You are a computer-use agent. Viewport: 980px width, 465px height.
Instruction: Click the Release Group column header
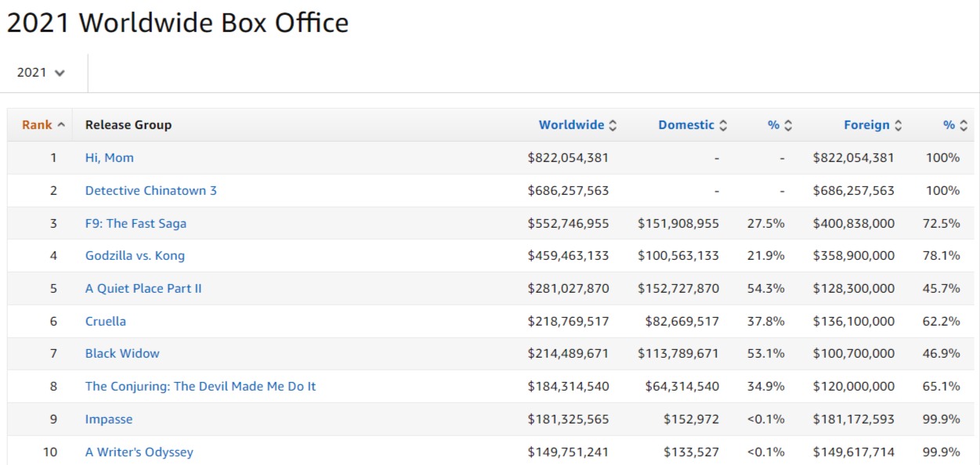coord(128,125)
